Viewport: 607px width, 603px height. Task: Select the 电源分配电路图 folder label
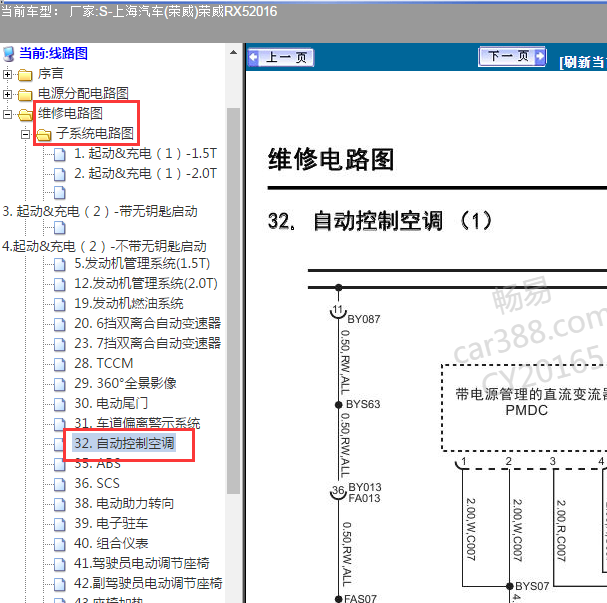[83, 93]
